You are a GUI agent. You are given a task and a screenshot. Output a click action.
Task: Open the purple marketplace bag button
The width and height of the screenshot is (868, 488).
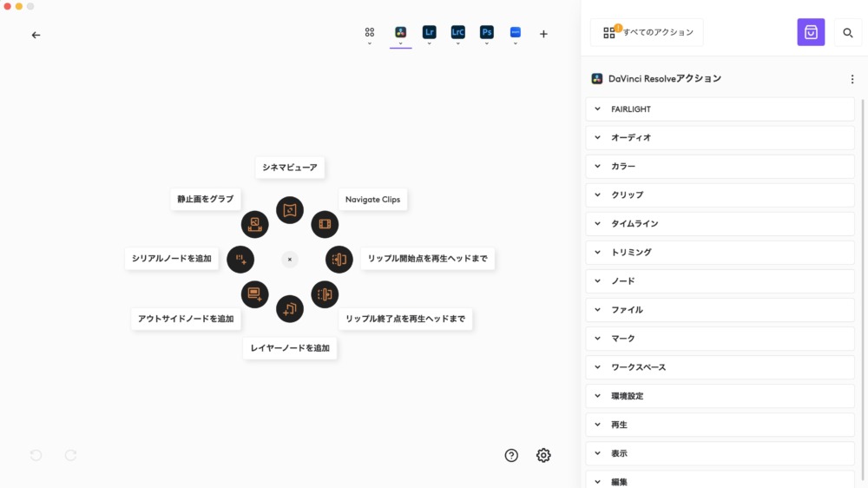[x=811, y=32]
